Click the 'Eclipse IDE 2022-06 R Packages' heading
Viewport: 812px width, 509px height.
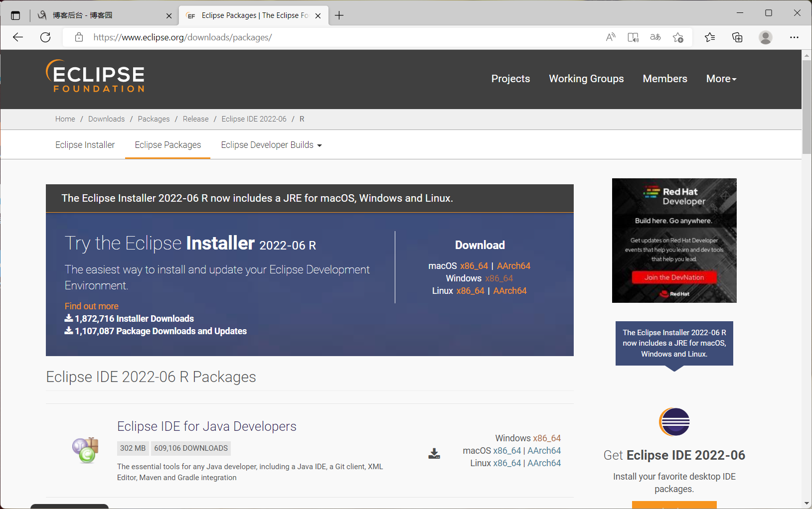click(151, 377)
